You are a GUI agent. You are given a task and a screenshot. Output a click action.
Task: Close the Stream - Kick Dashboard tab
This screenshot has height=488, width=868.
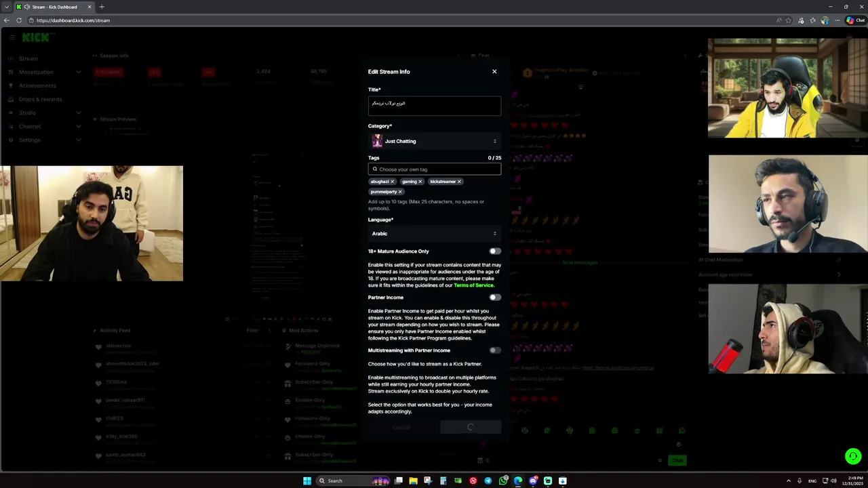(90, 7)
